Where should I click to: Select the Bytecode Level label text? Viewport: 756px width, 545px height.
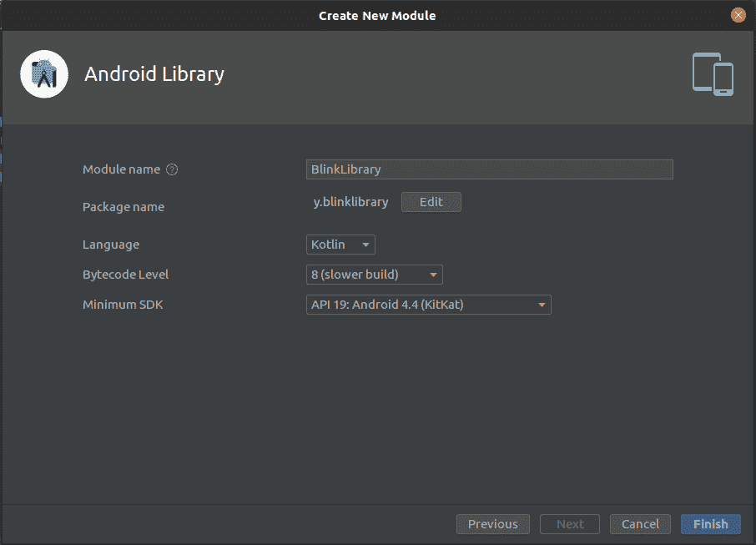125,275
